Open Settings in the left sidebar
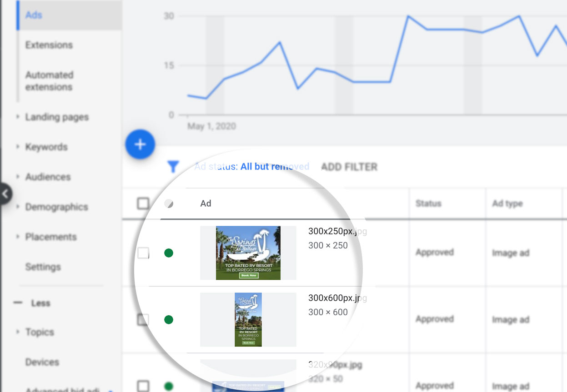The width and height of the screenshot is (567, 392). (43, 267)
